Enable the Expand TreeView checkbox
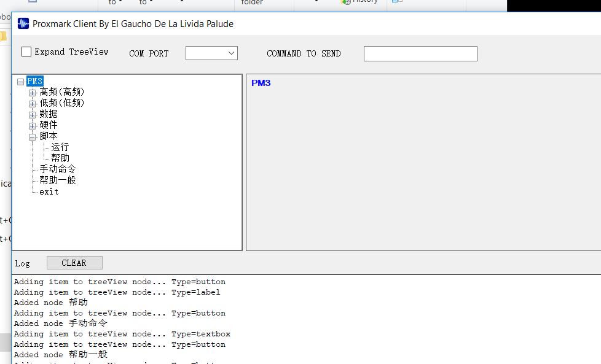Image resolution: width=601 pixels, height=364 pixels. [x=26, y=52]
